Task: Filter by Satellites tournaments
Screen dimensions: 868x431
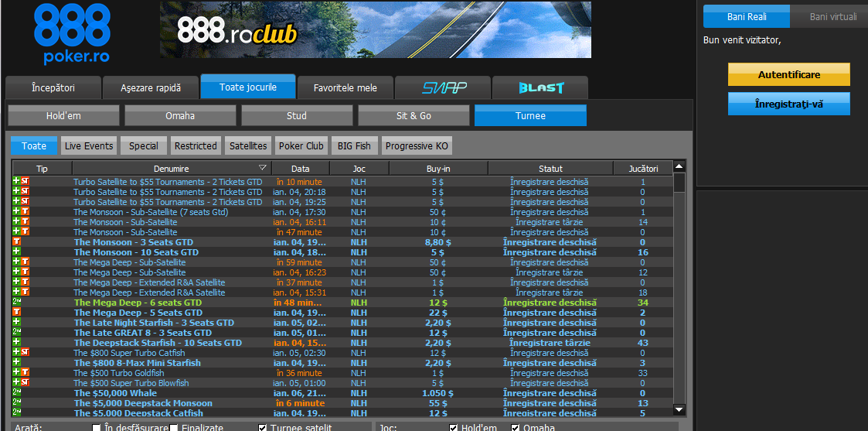Action: click(247, 145)
